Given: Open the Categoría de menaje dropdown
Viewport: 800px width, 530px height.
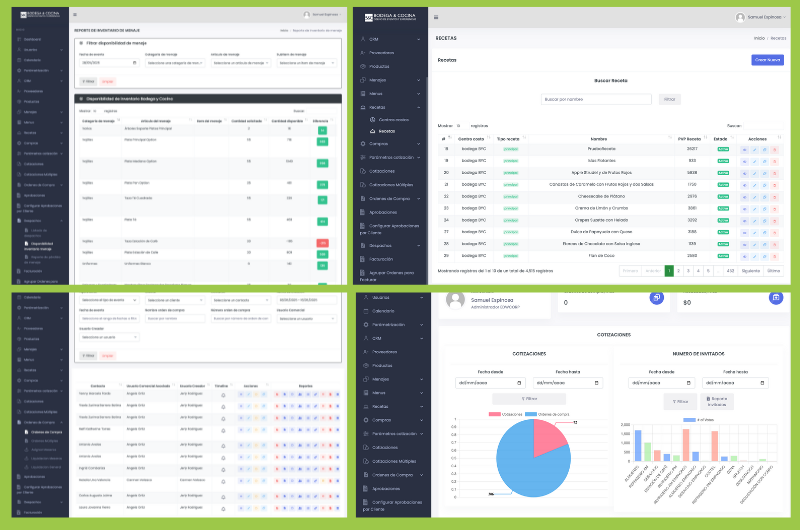Looking at the screenshot, I should (175, 62).
